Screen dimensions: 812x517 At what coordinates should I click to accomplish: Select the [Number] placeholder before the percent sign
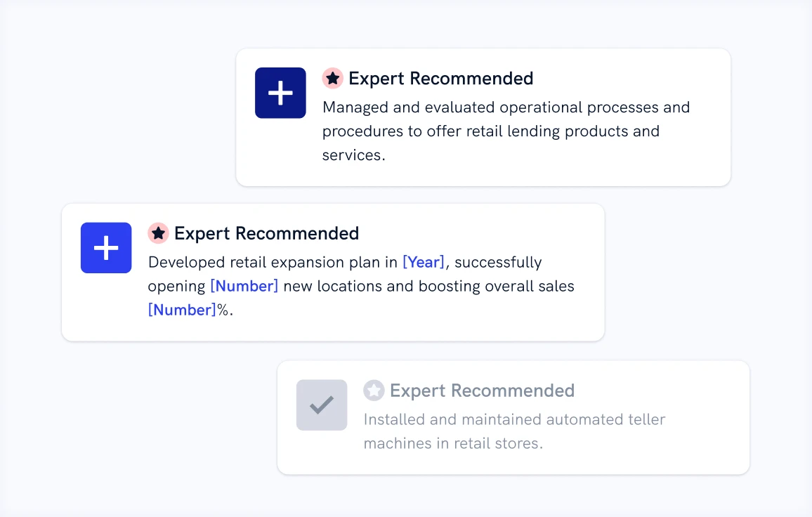coord(182,310)
